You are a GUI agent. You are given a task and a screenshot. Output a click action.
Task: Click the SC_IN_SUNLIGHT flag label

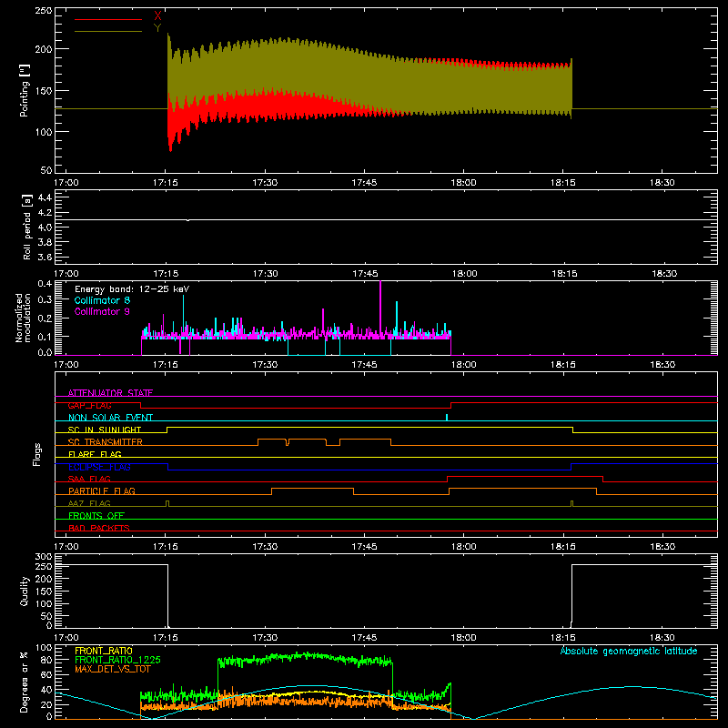point(105,430)
